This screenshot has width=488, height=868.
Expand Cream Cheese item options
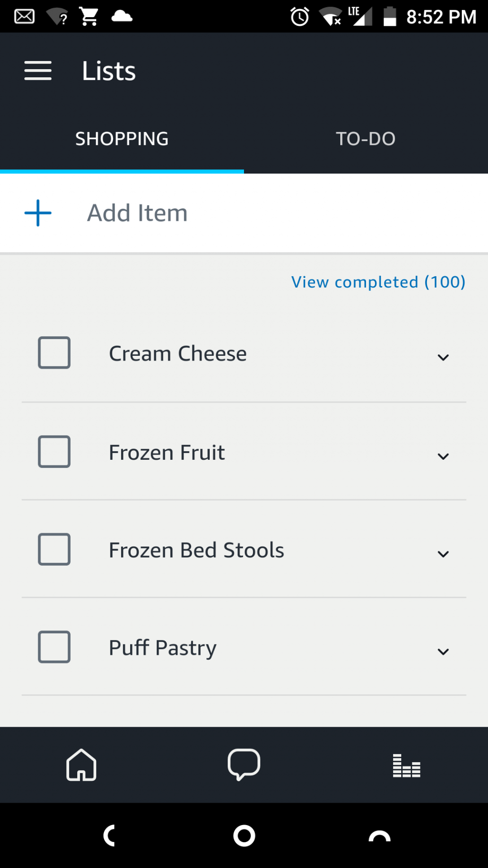(443, 357)
